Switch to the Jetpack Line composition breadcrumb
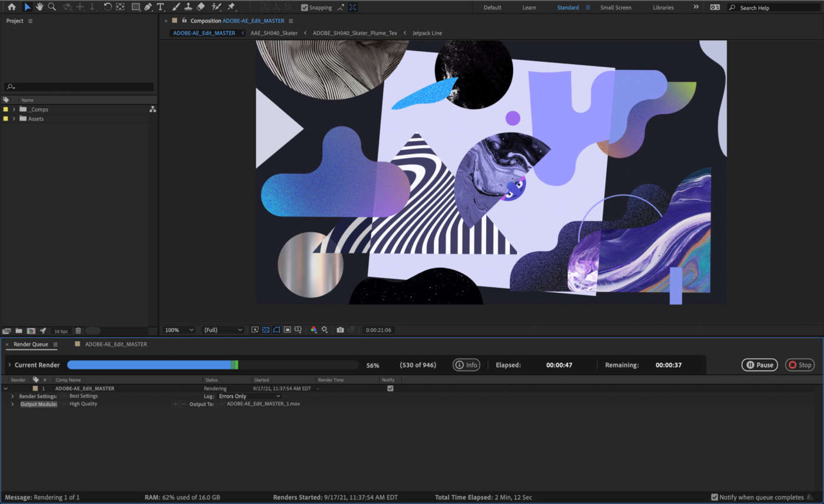The height and width of the screenshot is (504, 824). click(x=427, y=33)
